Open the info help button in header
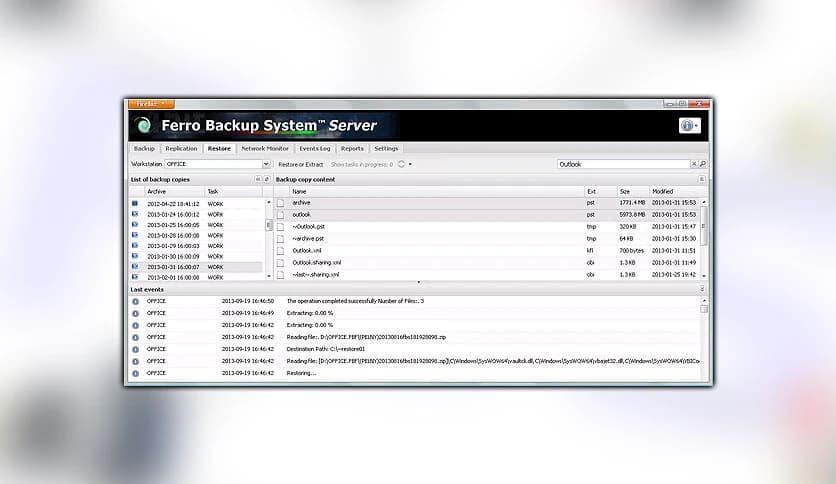836x484 pixels. (689, 125)
